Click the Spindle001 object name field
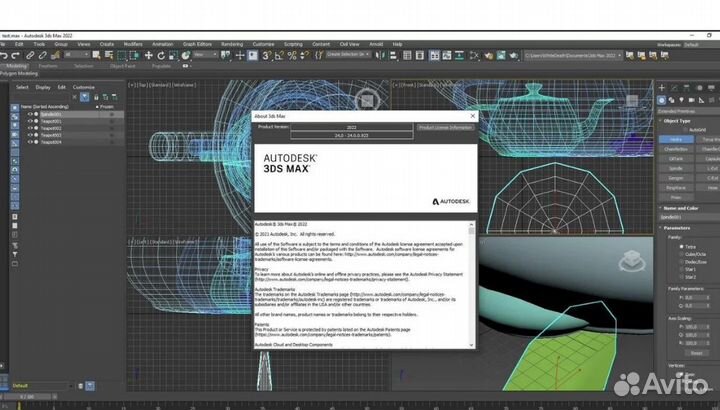Viewport: 720px width, 410px height. [688, 217]
